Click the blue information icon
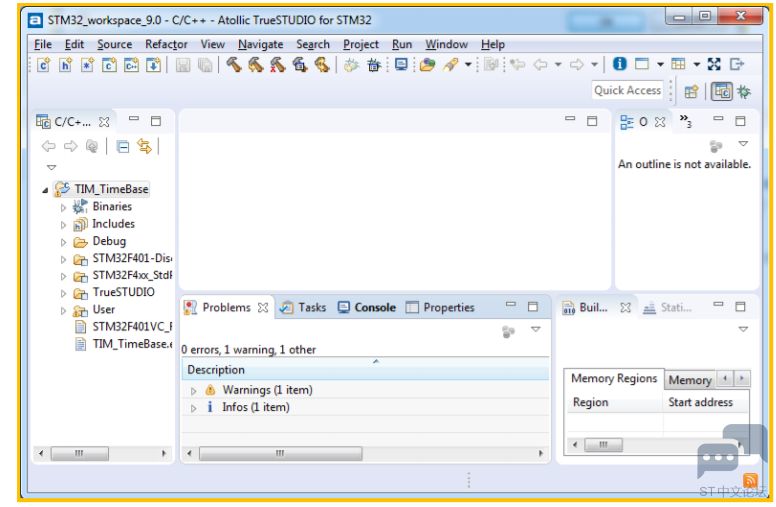The height and width of the screenshot is (507, 776). pyautogui.click(x=620, y=64)
